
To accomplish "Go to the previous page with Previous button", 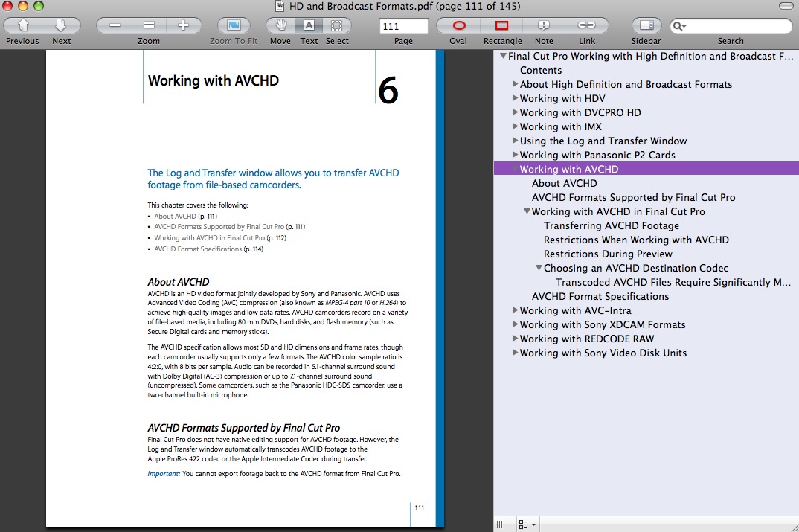I will tap(23, 25).
